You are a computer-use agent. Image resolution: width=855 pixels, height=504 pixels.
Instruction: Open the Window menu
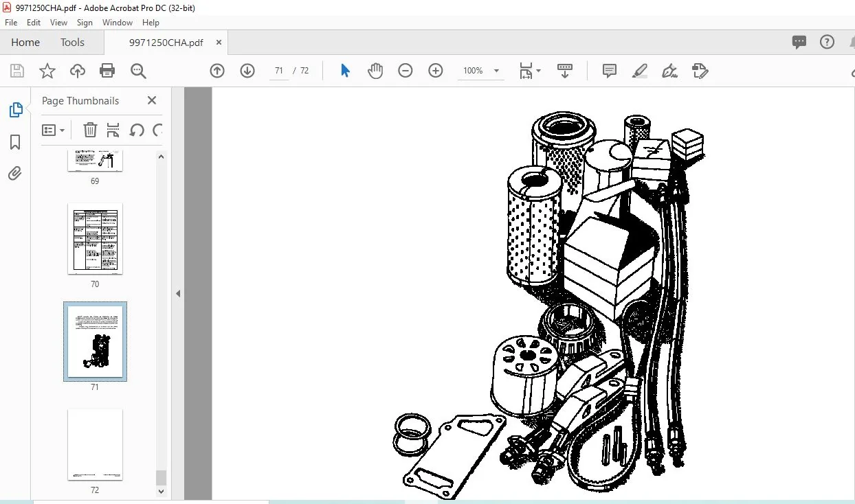[118, 23]
